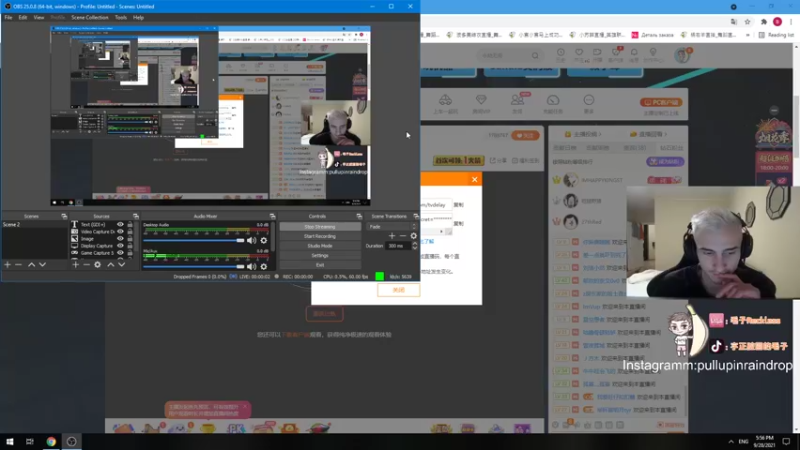The height and width of the screenshot is (450, 800).
Task: Toggle lock on Display Capture source
Action: (130, 246)
